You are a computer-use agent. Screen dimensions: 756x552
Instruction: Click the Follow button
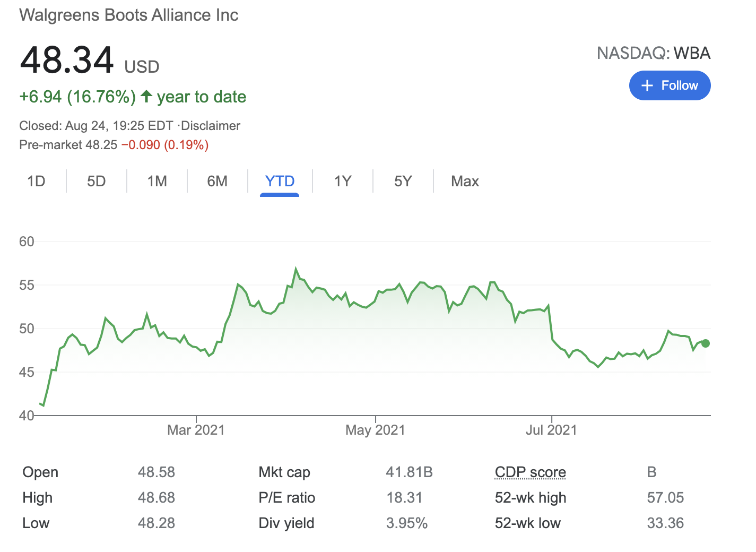click(x=670, y=85)
